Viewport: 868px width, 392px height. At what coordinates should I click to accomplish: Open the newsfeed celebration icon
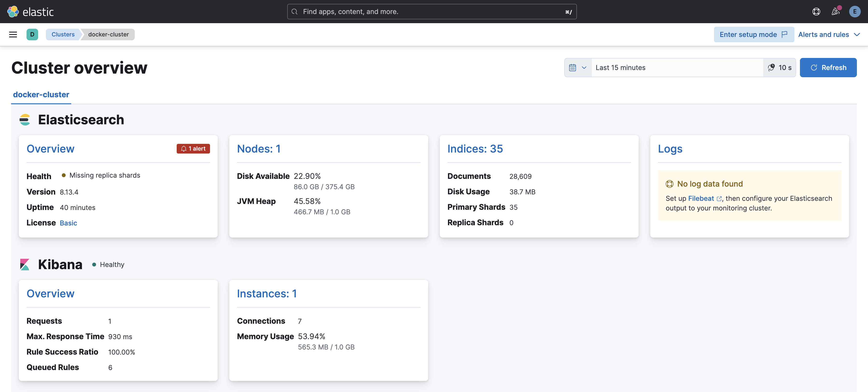pos(835,11)
